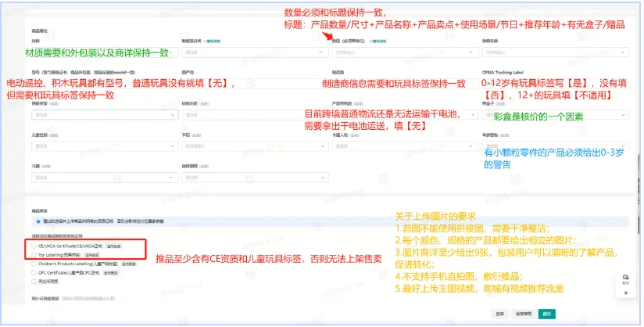Screen dimensions: 644x327
Task: Open the link beside 数量 label
Action: point(377,41)
